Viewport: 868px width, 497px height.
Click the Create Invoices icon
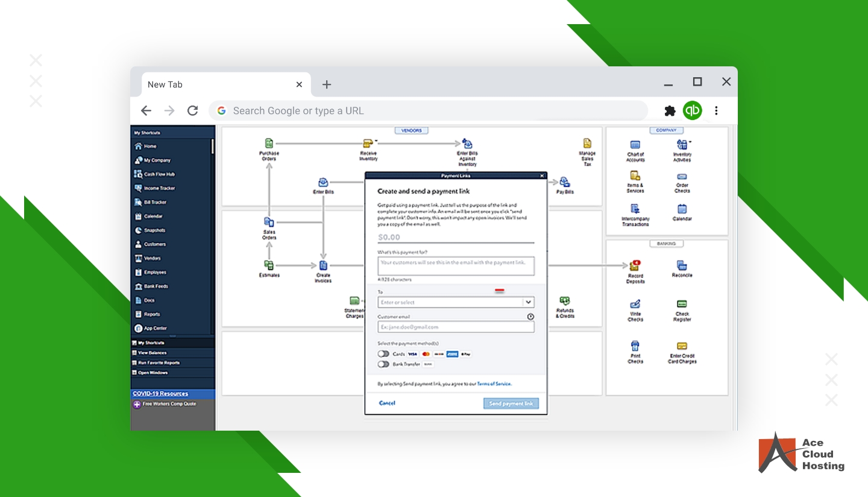click(323, 266)
